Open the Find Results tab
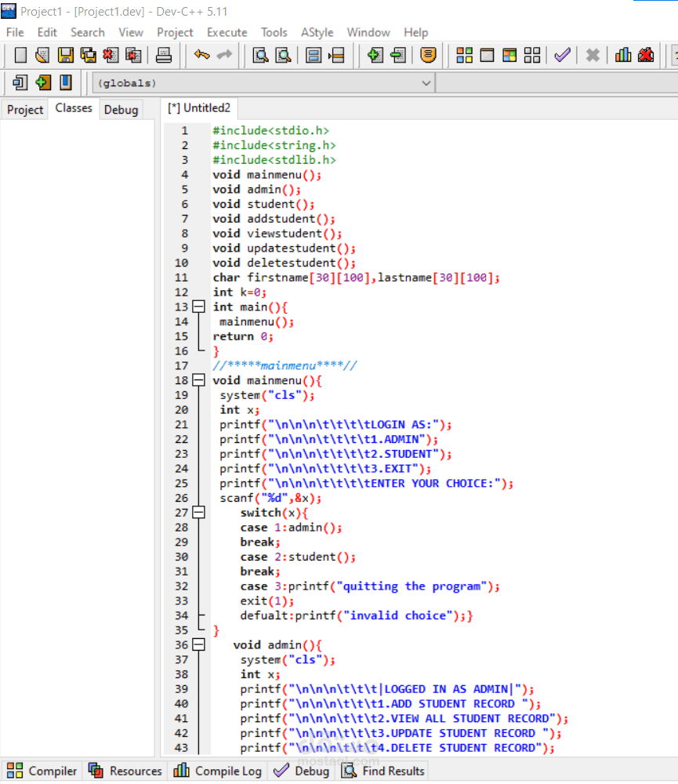Image resolution: width=678 pixels, height=784 pixels. tap(383, 771)
